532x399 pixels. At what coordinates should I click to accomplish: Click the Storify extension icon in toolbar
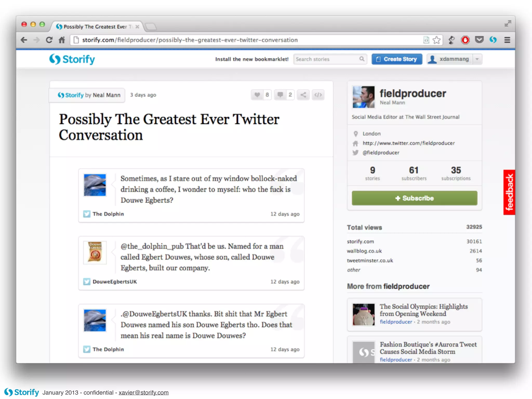[493, 40]
